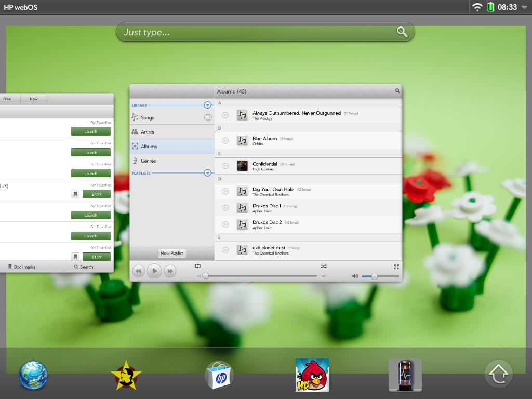Screen dimensions: 532x399
Task: Play the exit planet dust album
Action: (225, 250)
